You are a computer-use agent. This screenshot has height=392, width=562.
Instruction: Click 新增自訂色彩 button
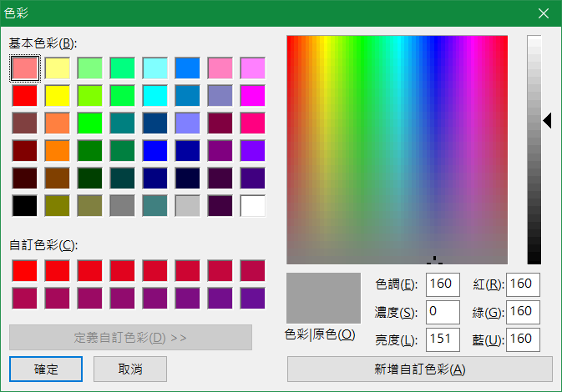420,369
